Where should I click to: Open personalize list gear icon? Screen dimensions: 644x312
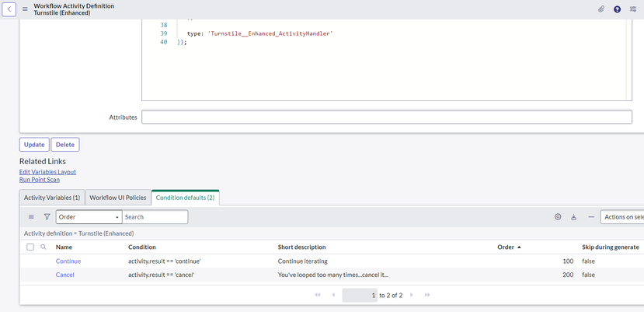click(558, 217)
